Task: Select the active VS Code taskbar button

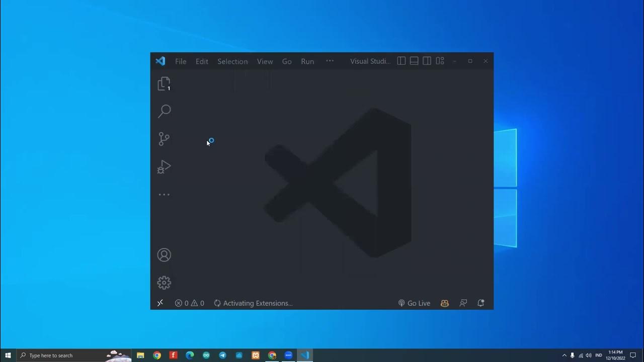Action: pyautogui.click(x=305, y=355)
